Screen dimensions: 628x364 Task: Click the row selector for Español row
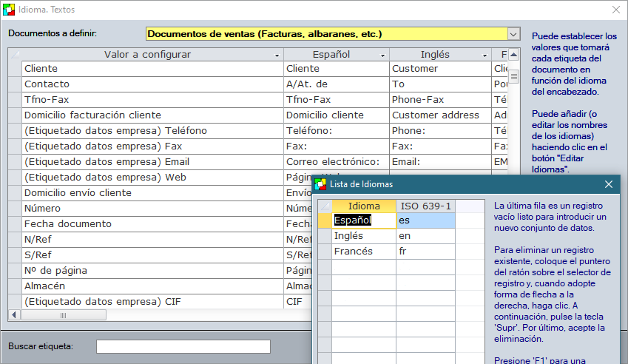click(324, 220)
